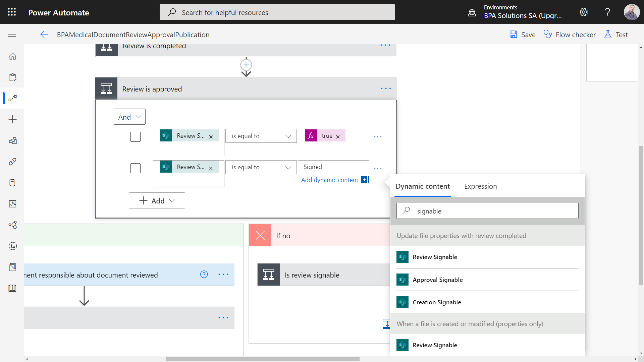Open first condition row ellipsis menu

pyautogui.click(x=378, y=137)
